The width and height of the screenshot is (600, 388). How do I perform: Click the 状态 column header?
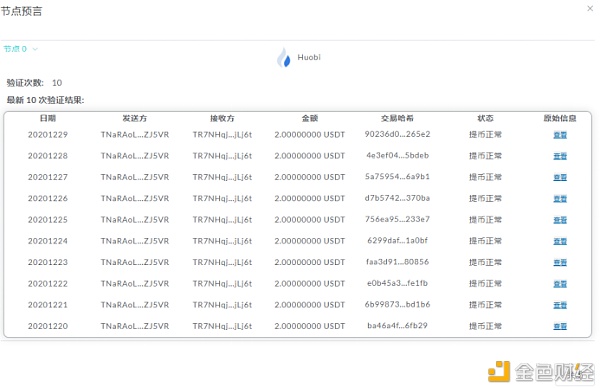pyautogui.click(x=485, y=118)
